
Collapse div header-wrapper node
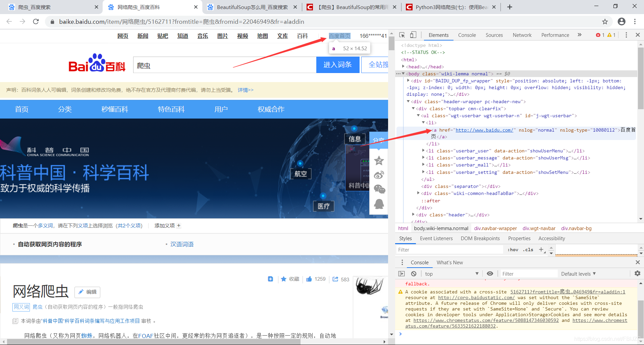pyautogui.click(x=408, y=101)
